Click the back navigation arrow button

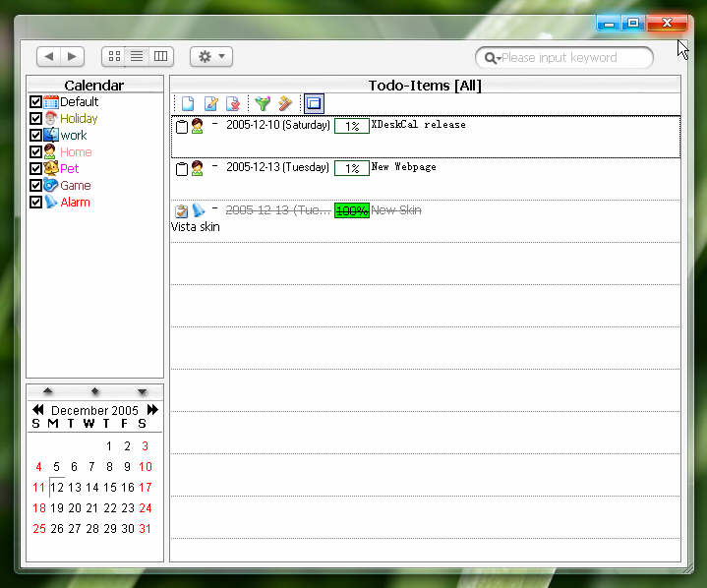49,56
